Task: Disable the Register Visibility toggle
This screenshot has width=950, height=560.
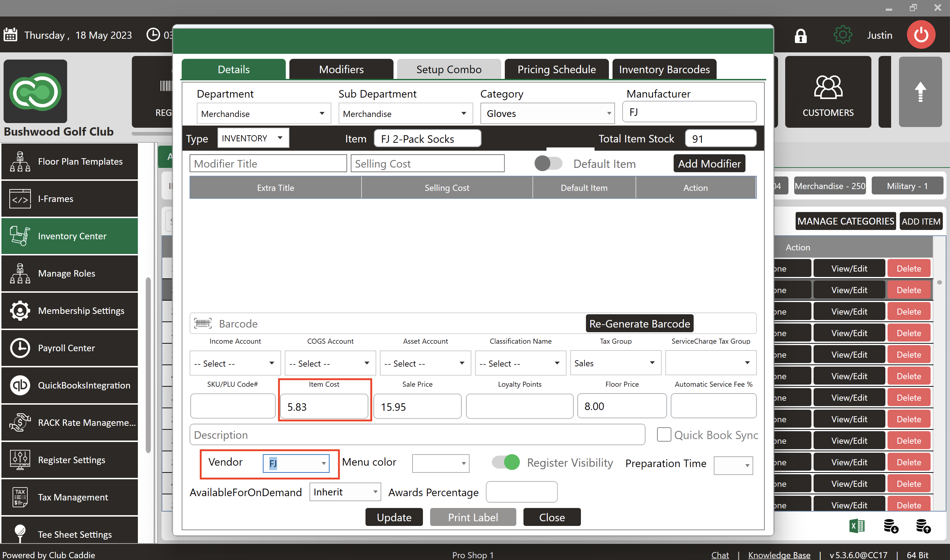Action: click(506, 462)
